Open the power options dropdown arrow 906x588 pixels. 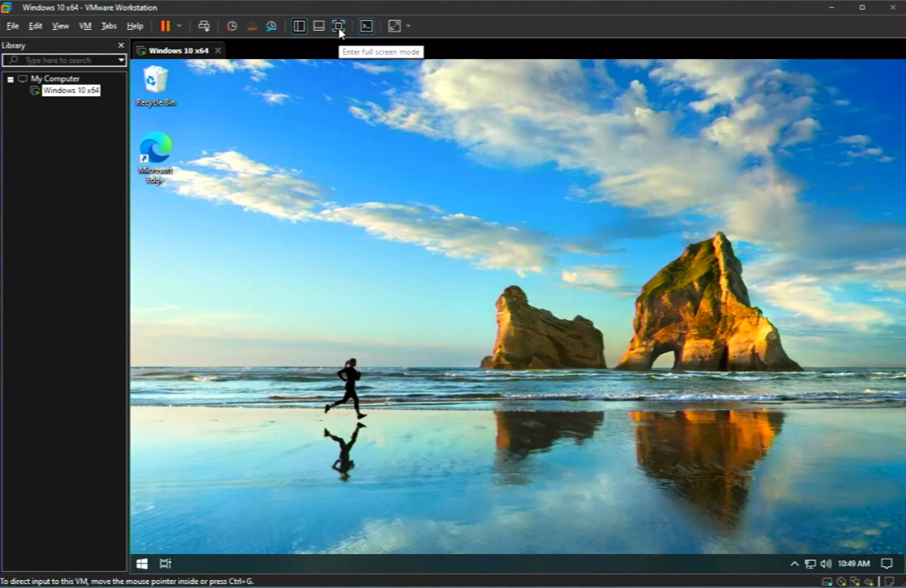pyautogui.click(x=179, y=26)
